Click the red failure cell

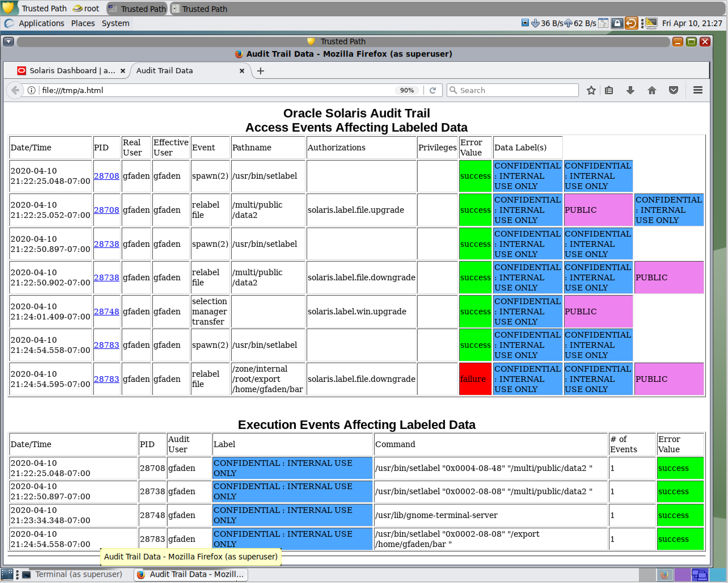point(475,379)
